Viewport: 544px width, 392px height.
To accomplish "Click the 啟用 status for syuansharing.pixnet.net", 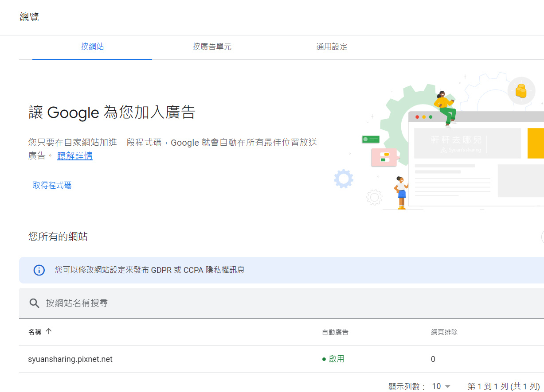I will click(333, 359).
